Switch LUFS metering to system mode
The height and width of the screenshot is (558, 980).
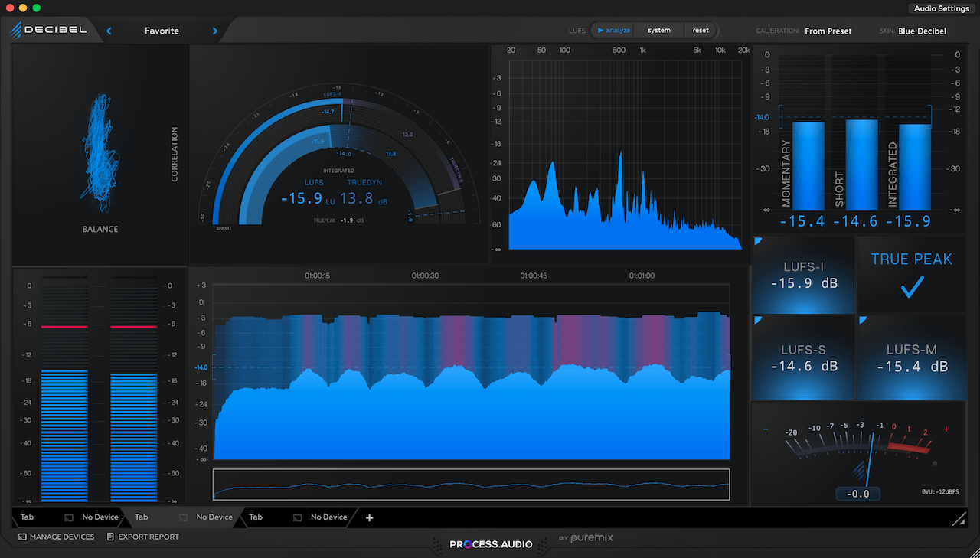click(658, 30)
